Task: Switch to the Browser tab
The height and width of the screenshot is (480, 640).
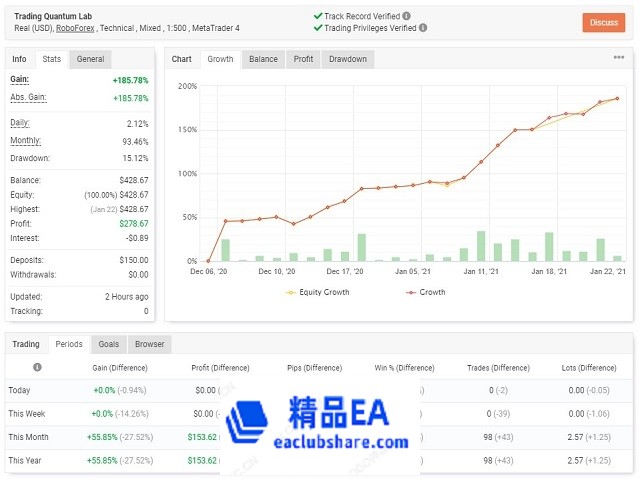Action: 149,344
